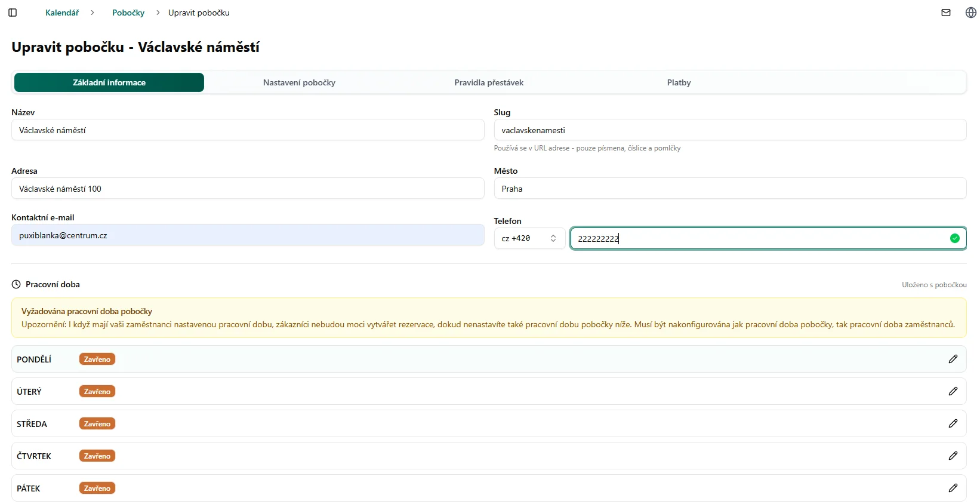Go to Kalendář breadcrumb link
The width and height of the screenshot is (980, 504).
point(62,13)
